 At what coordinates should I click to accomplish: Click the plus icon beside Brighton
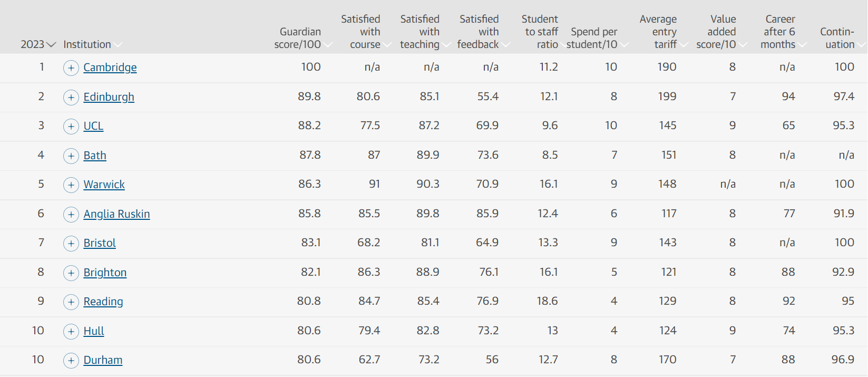tap(71, 273)
